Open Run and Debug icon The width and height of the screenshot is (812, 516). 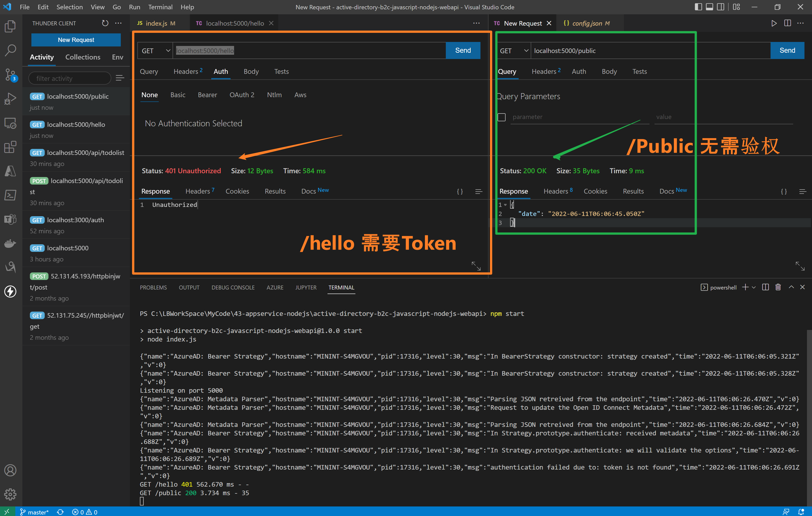click(x=10, y=99)
